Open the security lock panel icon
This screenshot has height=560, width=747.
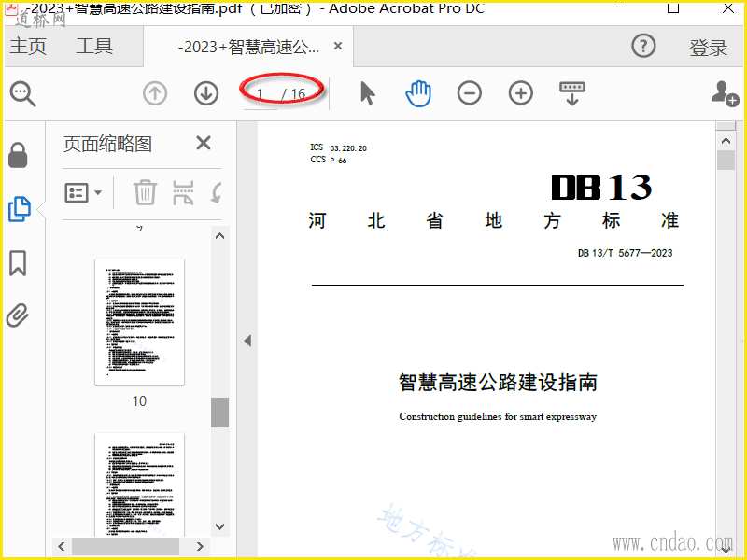(x=18, y=155)
